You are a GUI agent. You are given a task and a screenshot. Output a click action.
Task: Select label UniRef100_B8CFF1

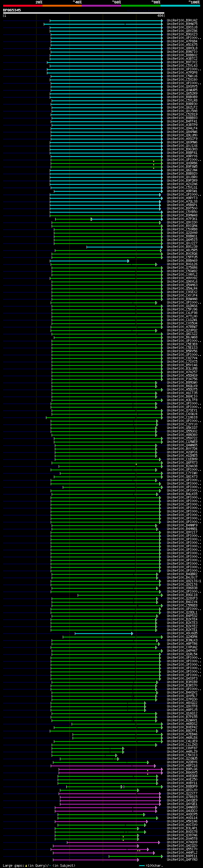click(182, 731)
